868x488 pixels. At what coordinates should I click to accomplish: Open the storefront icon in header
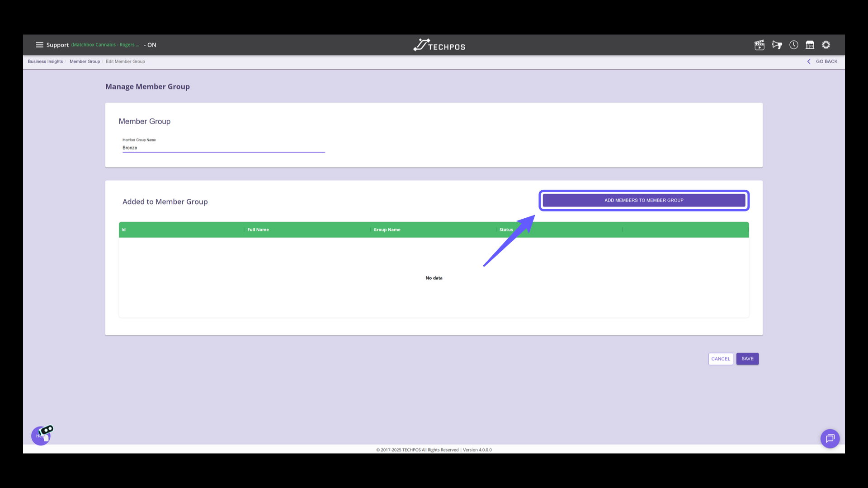tap(810, 45)
